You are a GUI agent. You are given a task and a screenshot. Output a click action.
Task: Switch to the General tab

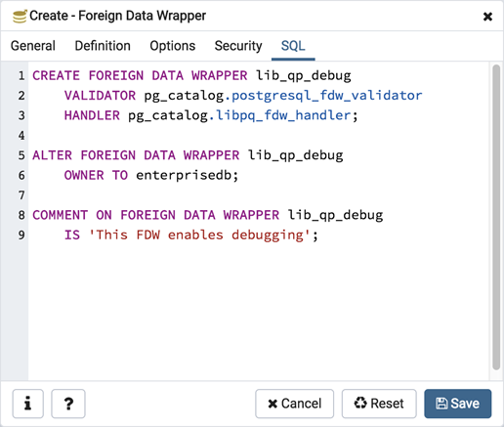(x=33, y=46)
